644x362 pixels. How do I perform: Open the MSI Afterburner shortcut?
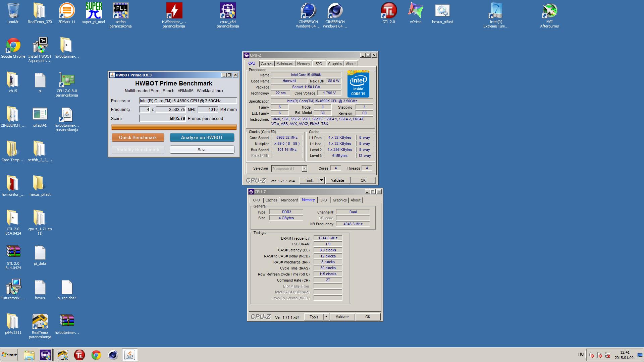point(549,11)
